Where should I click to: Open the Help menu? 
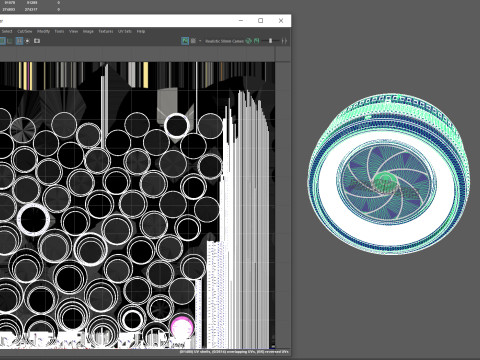141,31
